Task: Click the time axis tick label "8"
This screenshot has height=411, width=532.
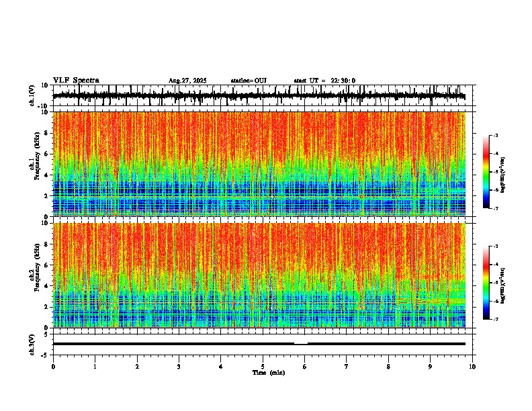Action: pos(388,367)
